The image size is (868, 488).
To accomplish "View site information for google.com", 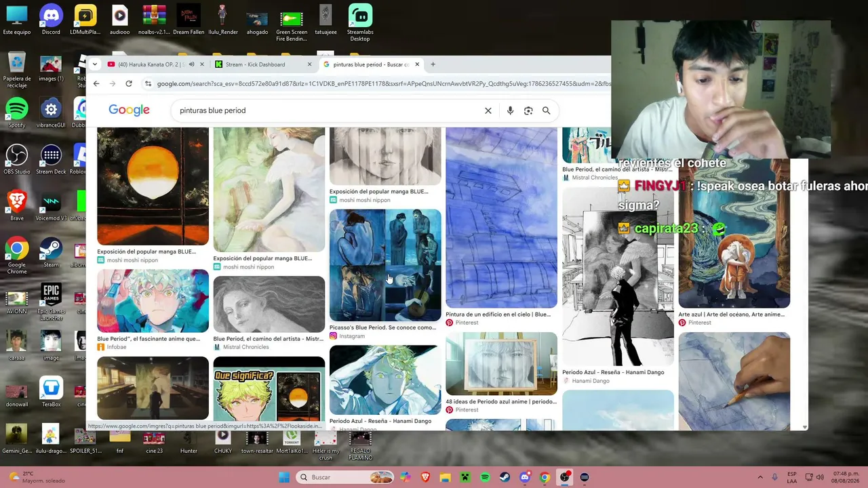I will (148, 83).
